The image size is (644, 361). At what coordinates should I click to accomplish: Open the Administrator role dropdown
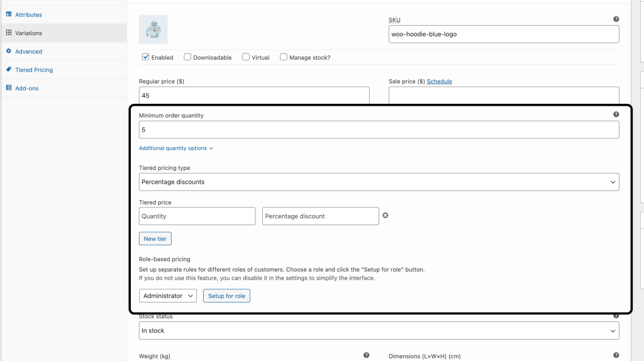[x=167, y=296]
